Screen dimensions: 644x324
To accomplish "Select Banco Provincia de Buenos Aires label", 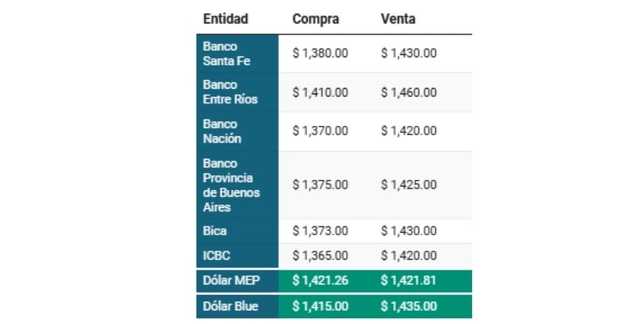I will click(x=231, y=185).
